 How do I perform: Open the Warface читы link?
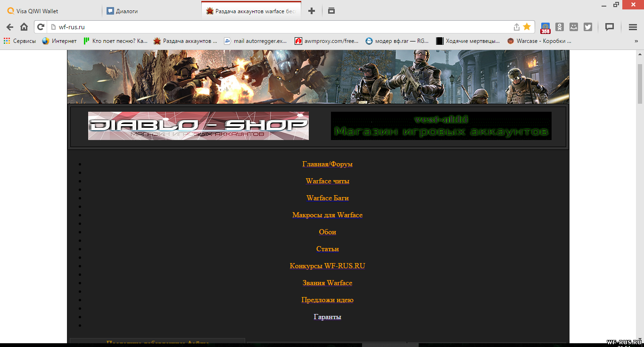click(327, 181)
